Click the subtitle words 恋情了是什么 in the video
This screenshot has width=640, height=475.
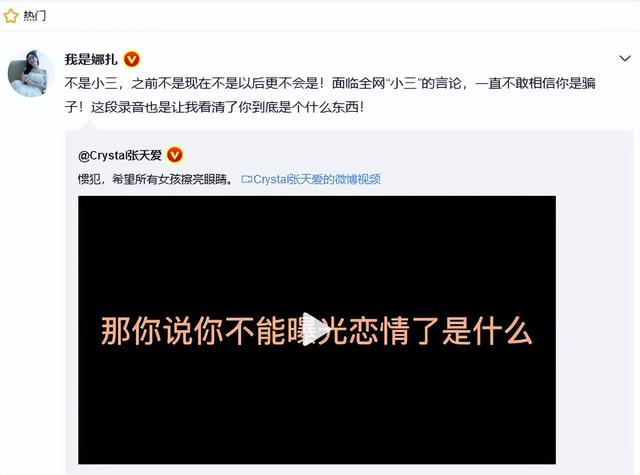click(x=441, y=330)
